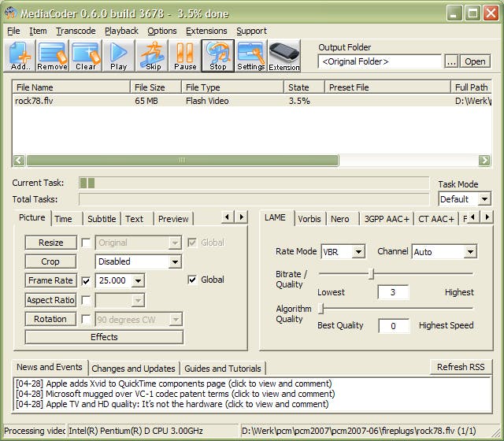Viewport: 504px width, 441px height.
Task: Switch to the Time tab
Action: [x=66, y=219]
